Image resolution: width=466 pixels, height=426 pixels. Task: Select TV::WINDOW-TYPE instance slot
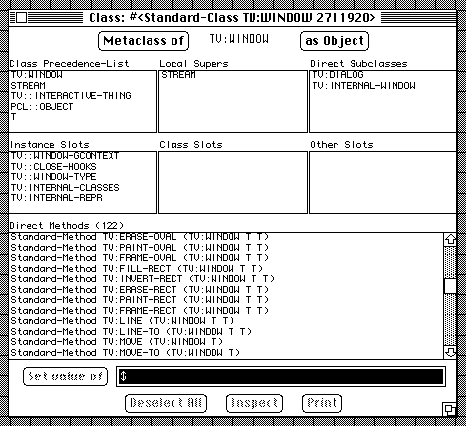tap(53, 177)
